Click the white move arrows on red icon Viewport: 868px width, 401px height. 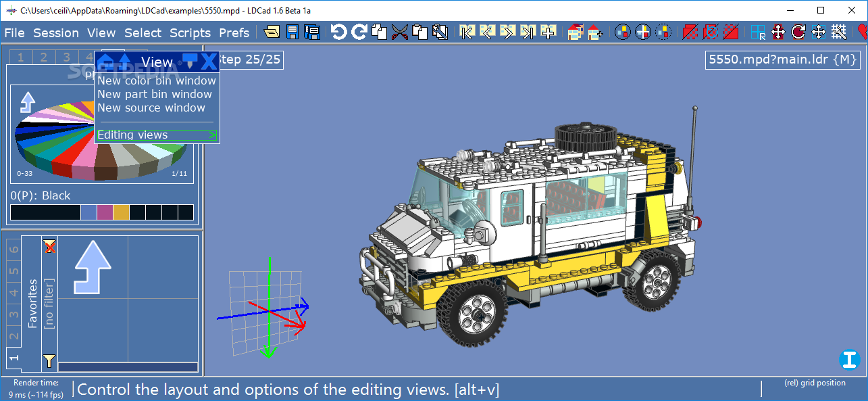pos(778,32)
